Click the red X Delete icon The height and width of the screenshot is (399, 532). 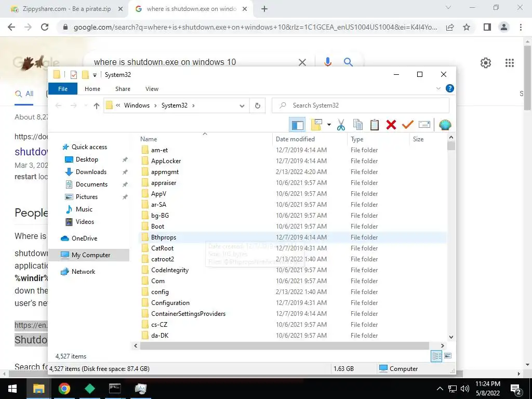coord(391,125)
